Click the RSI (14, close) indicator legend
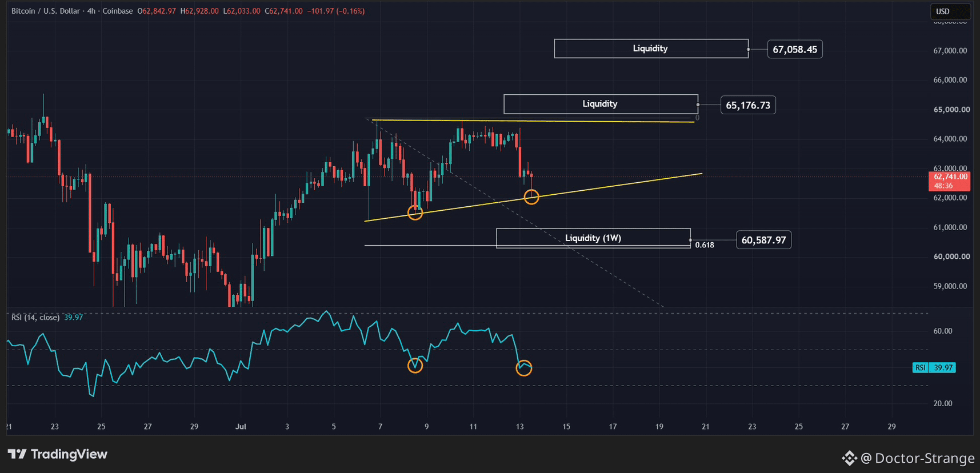The height and width of the screenshot is (473, 980). click(47, 317)
